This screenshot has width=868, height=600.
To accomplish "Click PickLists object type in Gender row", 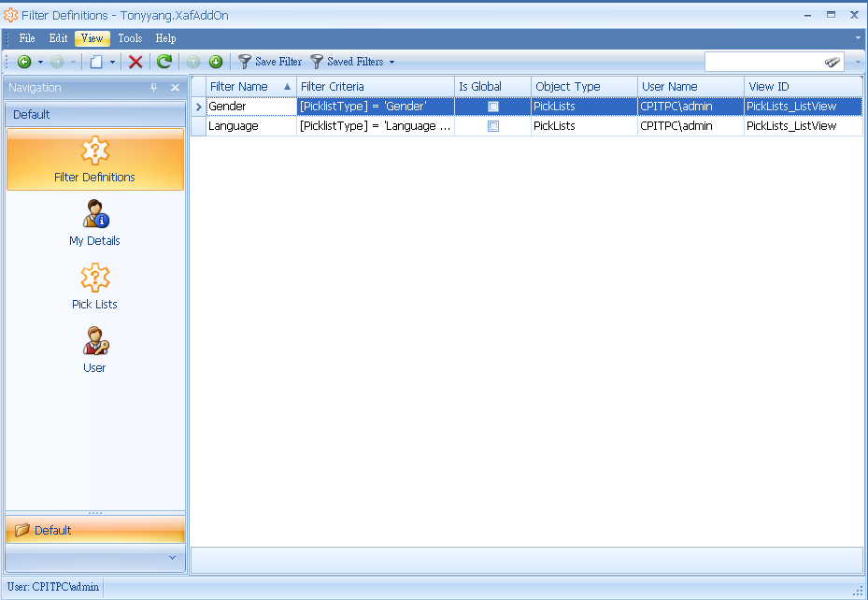I will click(x=584, y=107).
